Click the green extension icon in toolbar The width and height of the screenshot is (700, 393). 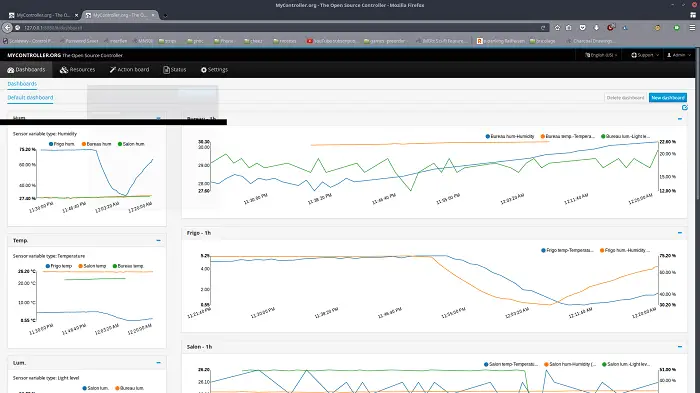click(677, 28)
